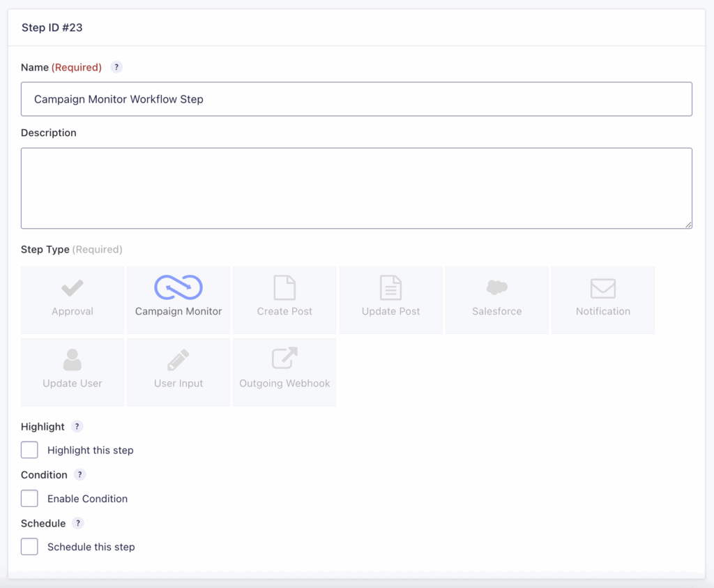Screen dimensions: 714x588
Task: Open help tooltip next to Name label
Action: 116,68
